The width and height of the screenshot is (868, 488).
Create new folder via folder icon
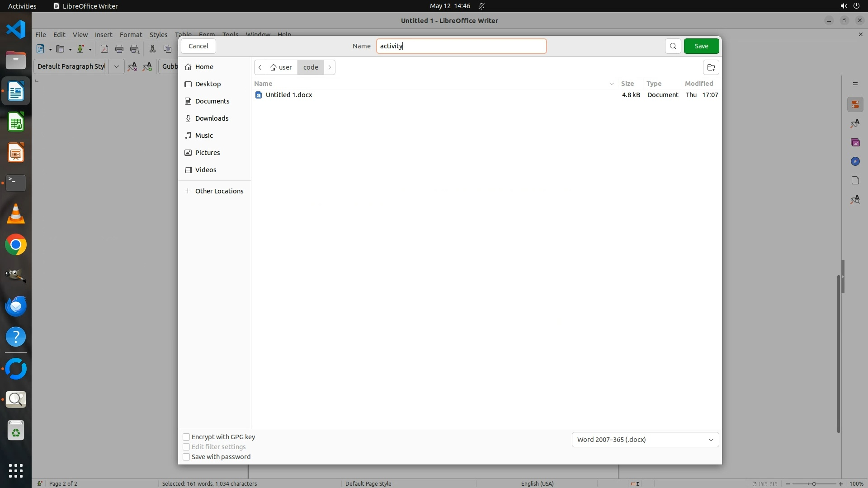(711, 67)
